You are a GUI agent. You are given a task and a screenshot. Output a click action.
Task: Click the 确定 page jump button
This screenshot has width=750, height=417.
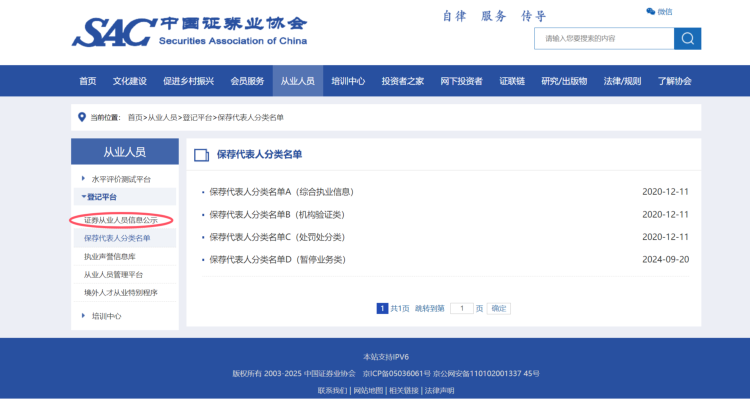click(499, 309)
